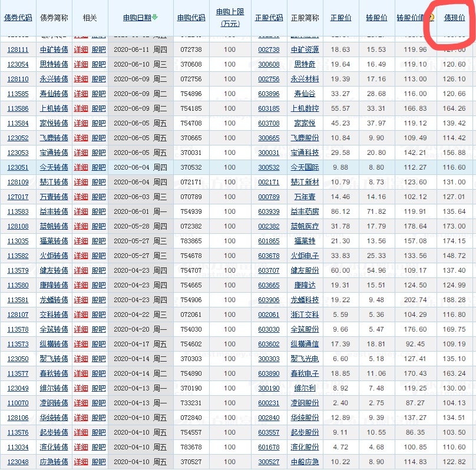Open stock code 603890 link
476x470 pixels.
(x=269, y=373)
